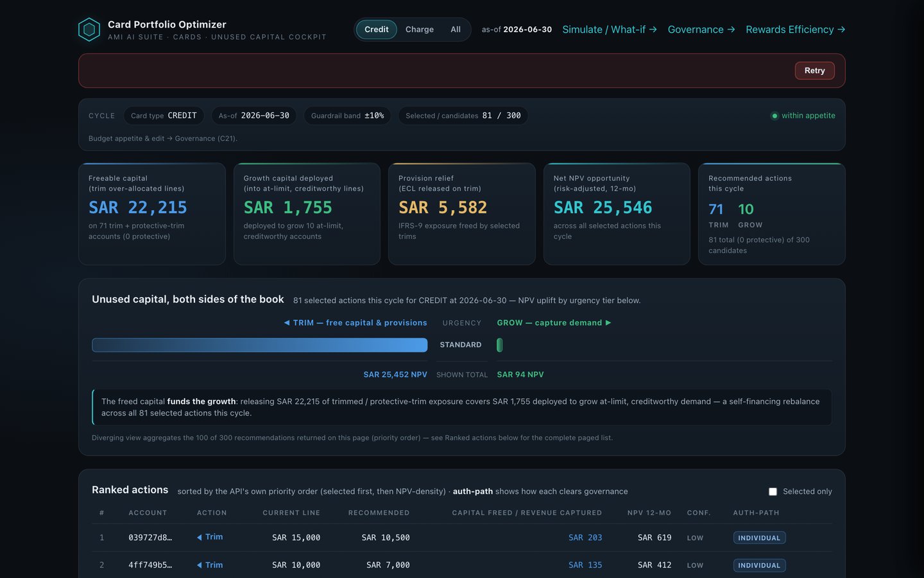The width and height of the screenshot is (924, 578).
Task: Select the Credit card type tab
Action: (377, 30)
